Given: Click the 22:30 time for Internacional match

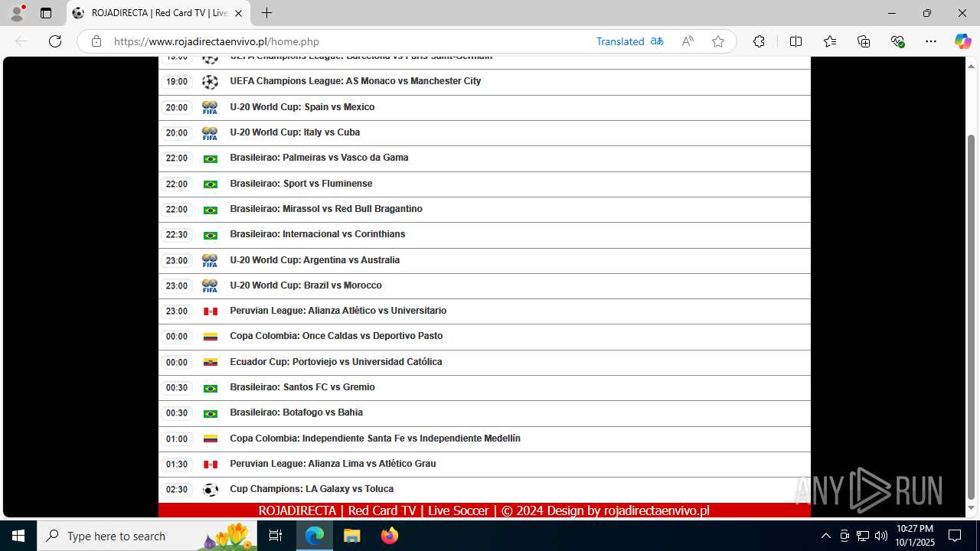Looking at the screenshot, I should pos(177,235).
